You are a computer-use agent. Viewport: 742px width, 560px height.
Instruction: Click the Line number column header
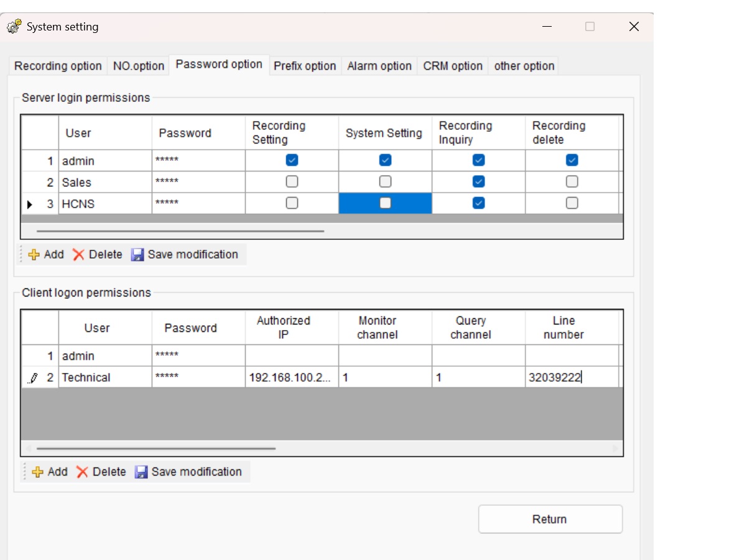pos(572,328)
